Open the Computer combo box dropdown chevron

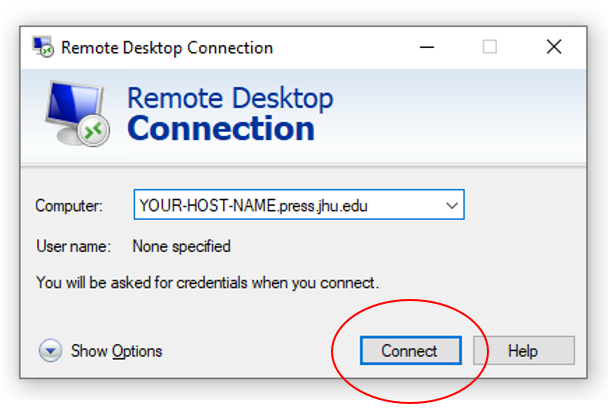452,205
